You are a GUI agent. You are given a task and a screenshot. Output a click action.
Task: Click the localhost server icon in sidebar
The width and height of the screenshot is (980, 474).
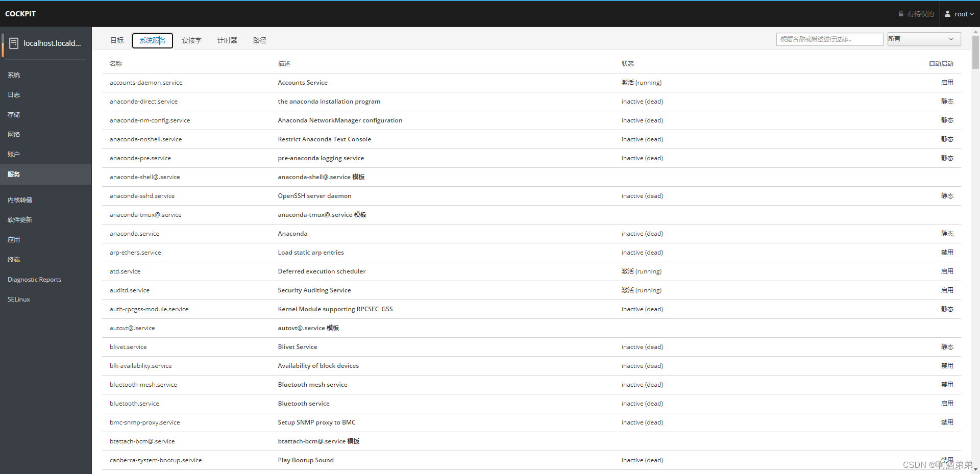pos(14,43)
